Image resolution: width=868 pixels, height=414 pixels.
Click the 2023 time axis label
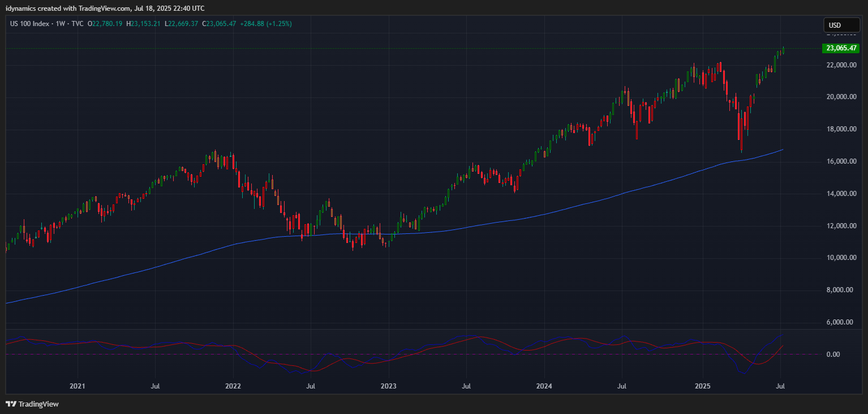[x=388, y=387]
